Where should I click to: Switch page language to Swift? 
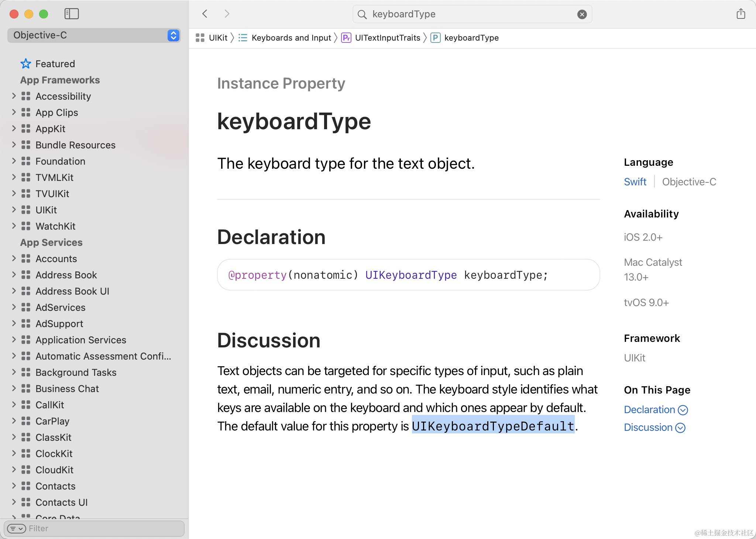tap(635, 182)
